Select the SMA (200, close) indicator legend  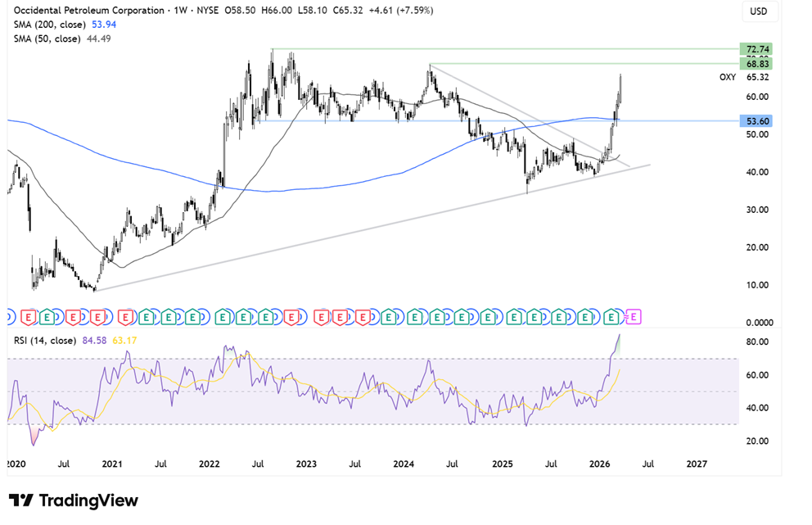tap(50, 25)
